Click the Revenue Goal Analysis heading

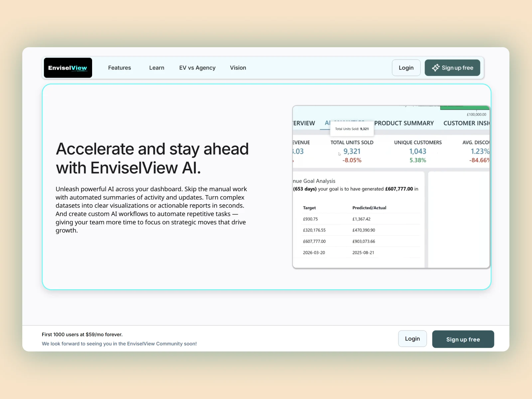tap(314, 181)
